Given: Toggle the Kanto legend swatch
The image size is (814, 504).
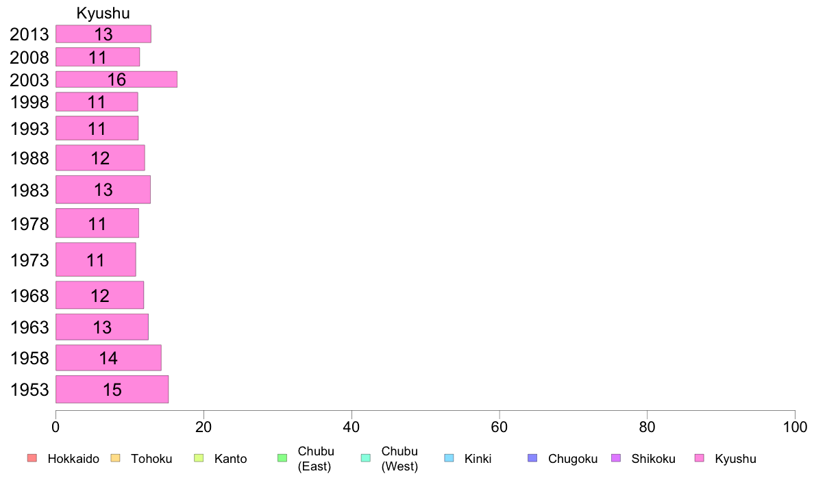Looking at the screenshot, I should click(x=199, y=458).
